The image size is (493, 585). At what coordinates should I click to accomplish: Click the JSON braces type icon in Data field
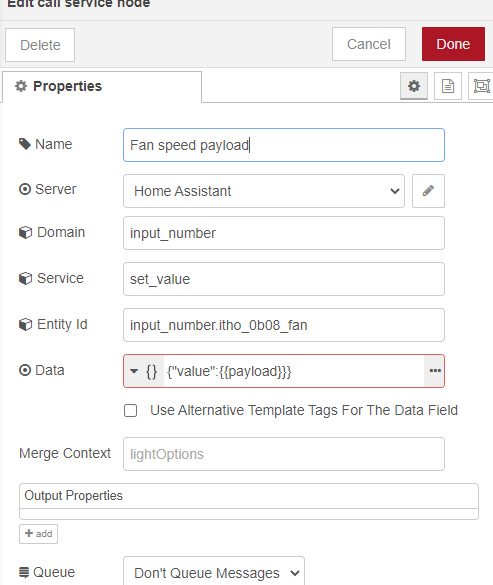(152, 372)
